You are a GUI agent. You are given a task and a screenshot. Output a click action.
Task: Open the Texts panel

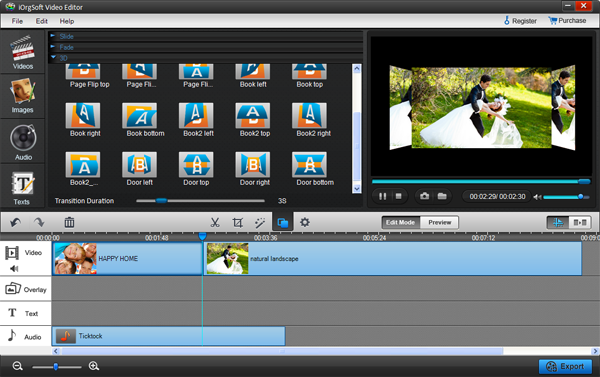click(x=23, y=186)
